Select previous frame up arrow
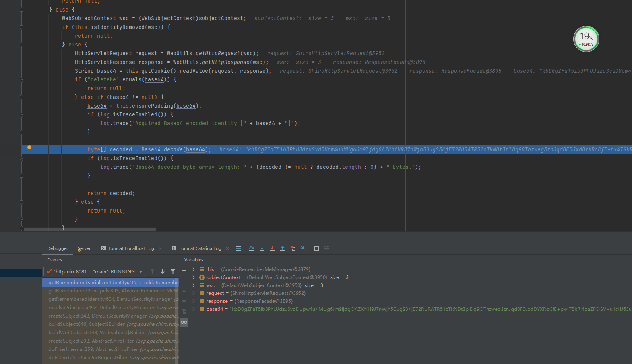 [152, 271]
